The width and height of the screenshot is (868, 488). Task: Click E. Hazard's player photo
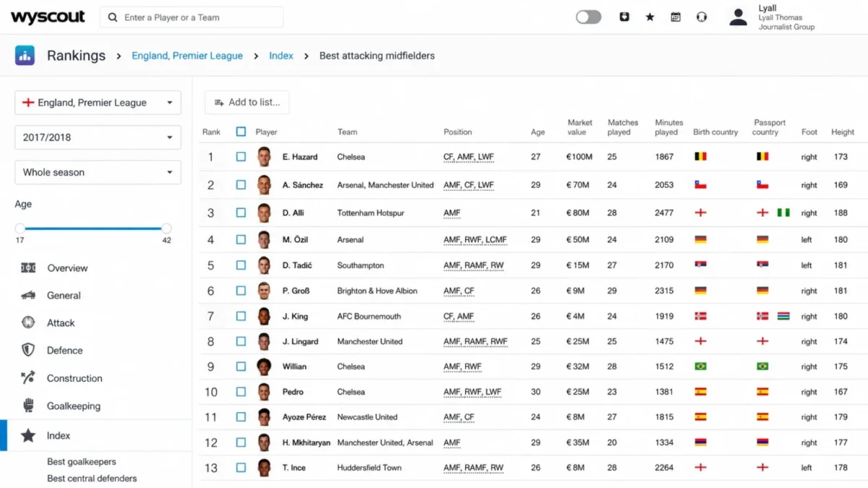(x=264, y=157)
